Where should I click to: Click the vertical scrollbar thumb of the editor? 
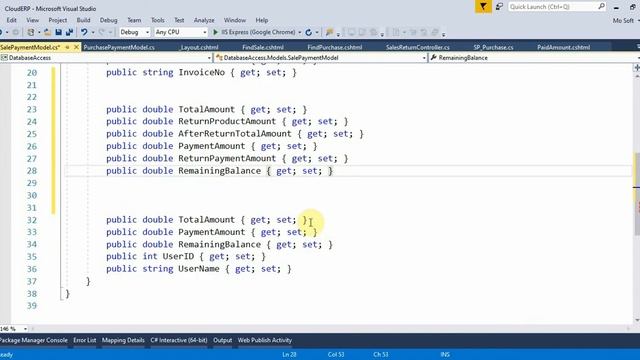(x=637, y=194)
